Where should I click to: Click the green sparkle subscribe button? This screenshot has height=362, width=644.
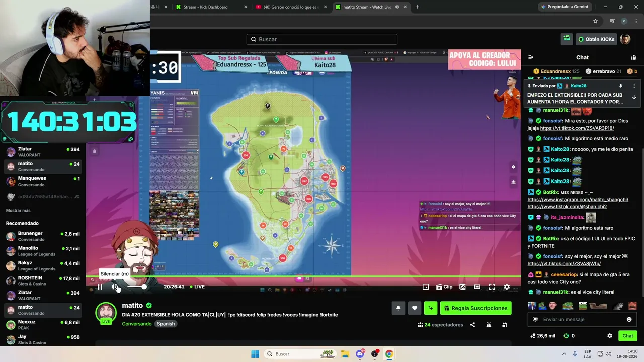[431, 308]
